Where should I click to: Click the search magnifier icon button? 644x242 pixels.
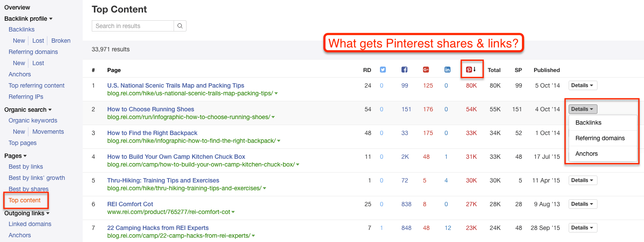tap(180, 26)
